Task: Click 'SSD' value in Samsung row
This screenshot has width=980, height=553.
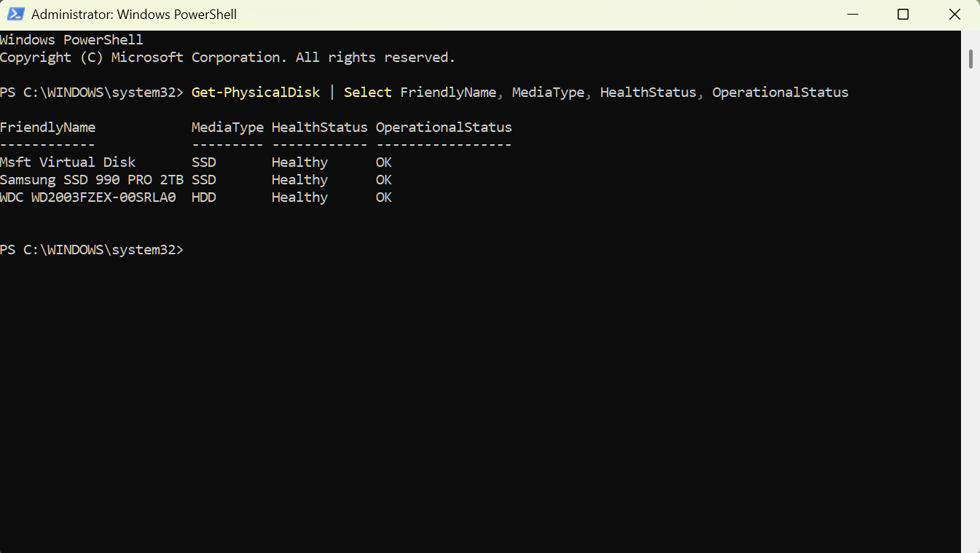Action: click(x=204, y=180)
